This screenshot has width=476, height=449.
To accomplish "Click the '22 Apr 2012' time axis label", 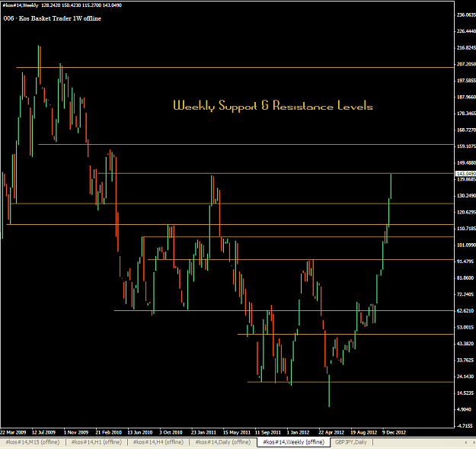I will click(x=331, y=432).
